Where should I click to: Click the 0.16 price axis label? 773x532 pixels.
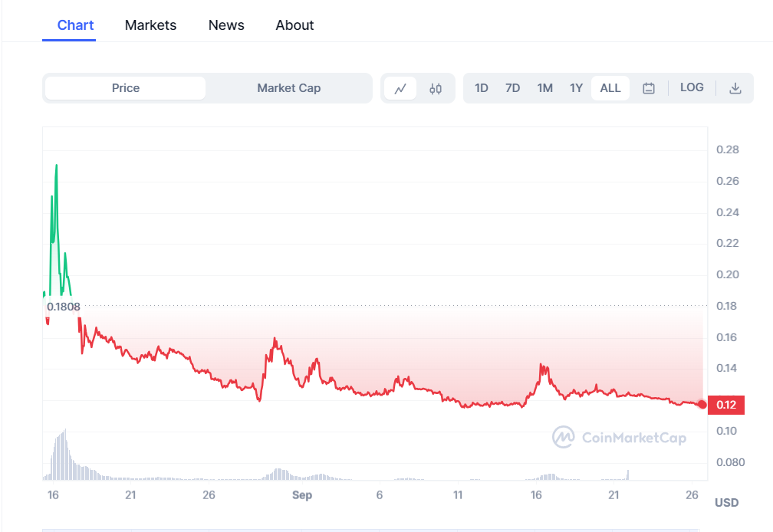[727, 337]
